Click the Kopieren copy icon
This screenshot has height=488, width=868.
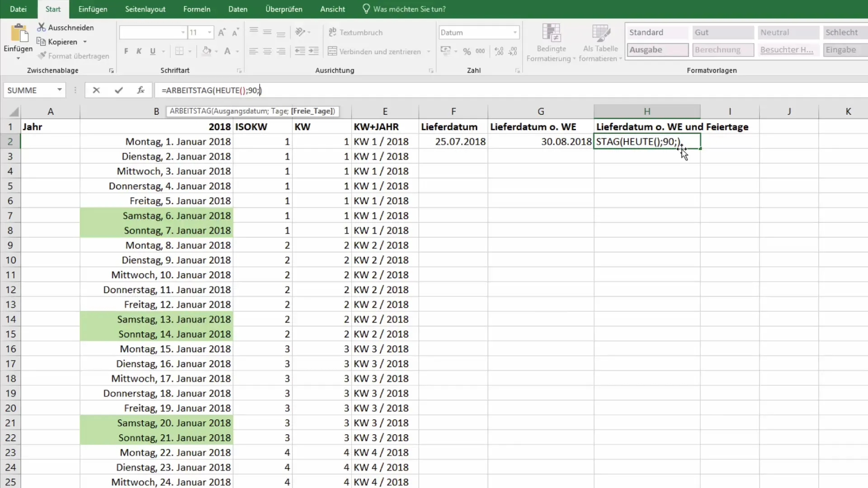point(41,42)
